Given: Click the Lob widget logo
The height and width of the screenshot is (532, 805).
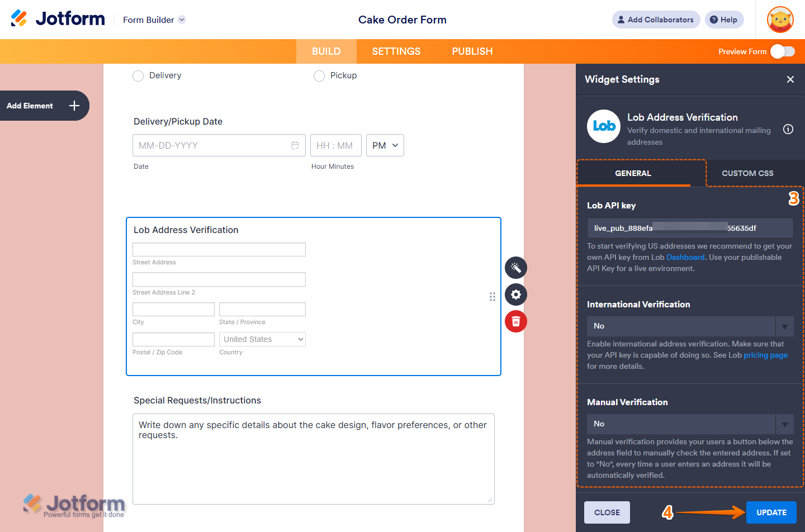Looking at the screenshot, I should pos(604,126).
